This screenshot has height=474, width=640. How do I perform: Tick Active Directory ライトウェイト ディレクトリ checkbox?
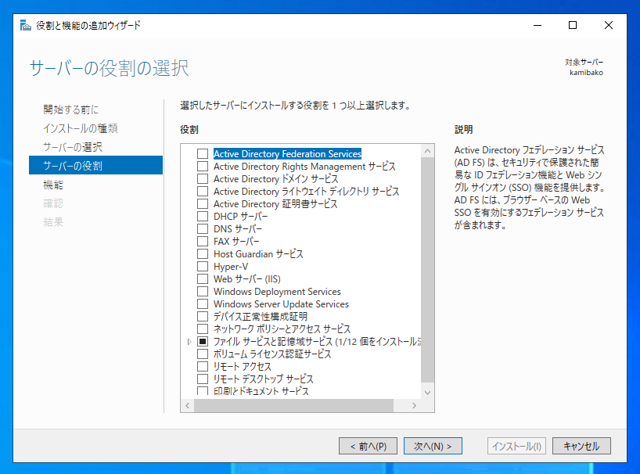pos(202,191)
